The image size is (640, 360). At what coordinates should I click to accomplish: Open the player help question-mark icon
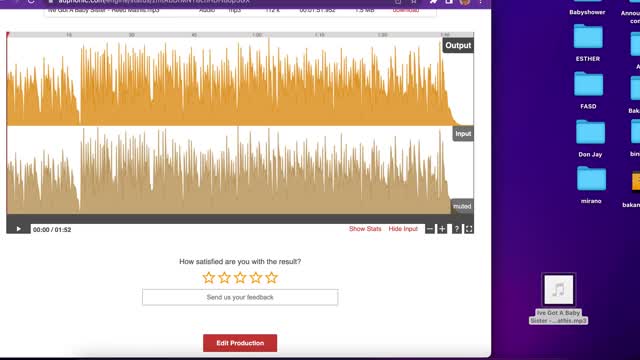click(457, 229)
